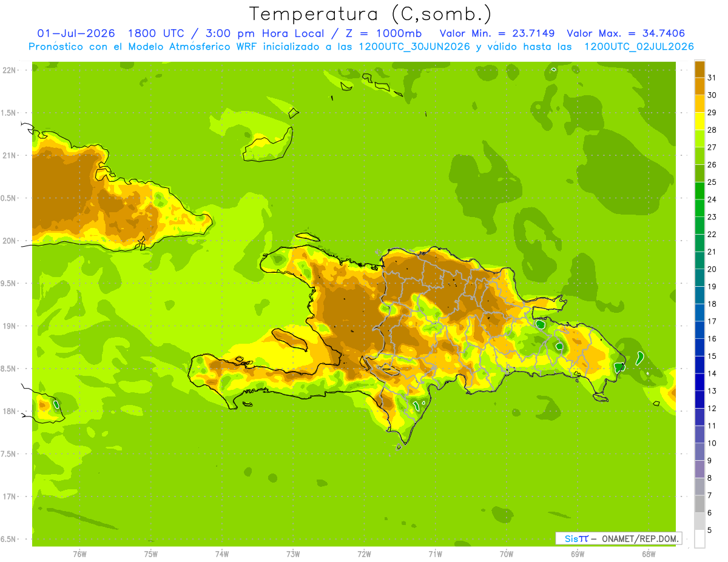Pick the brown legend swatch above 31

pyautogui.click(x=699, y=69)
